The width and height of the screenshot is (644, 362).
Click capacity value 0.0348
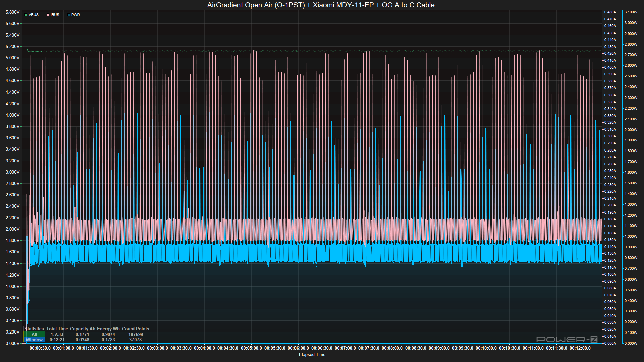[x=83, y=340]
